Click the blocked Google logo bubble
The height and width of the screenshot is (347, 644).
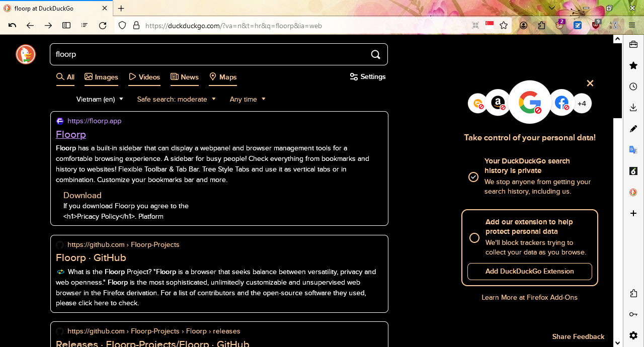tap(530, 102)
